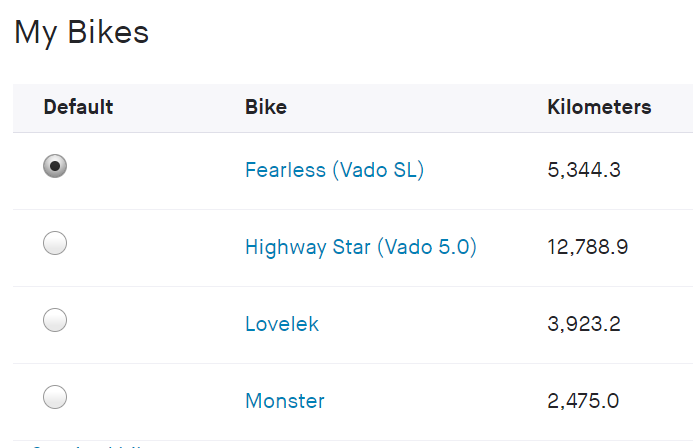
Task: Click the My Bikes page heading
Action: pos(81,32)
